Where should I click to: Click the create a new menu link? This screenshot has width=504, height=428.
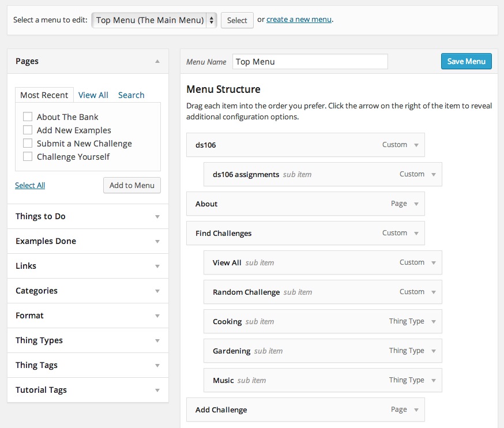[299, 20]
